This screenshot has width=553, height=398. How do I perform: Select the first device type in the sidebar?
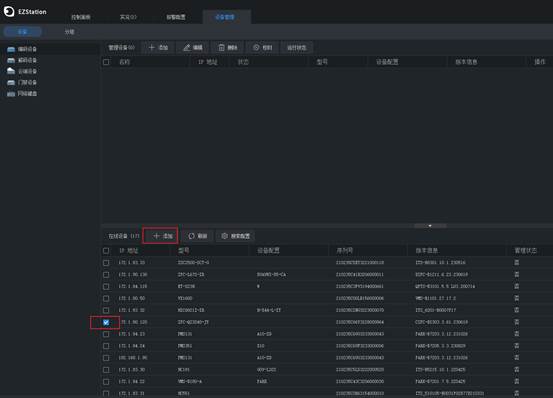click(x=22, y=49)
